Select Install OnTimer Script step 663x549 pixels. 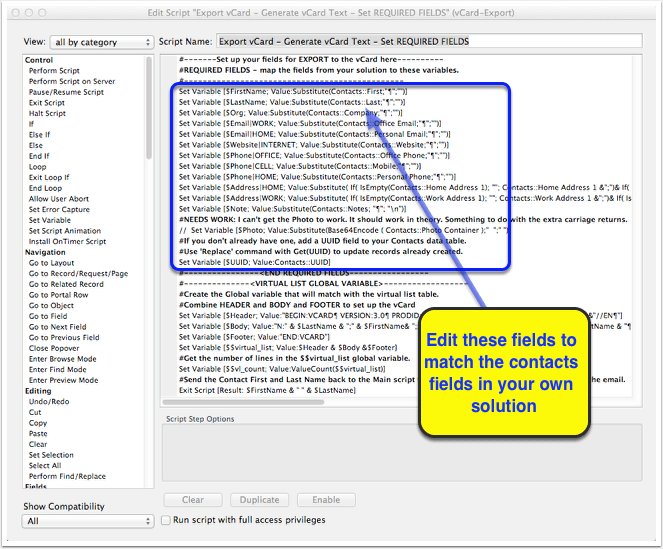(x=66, y=242)
